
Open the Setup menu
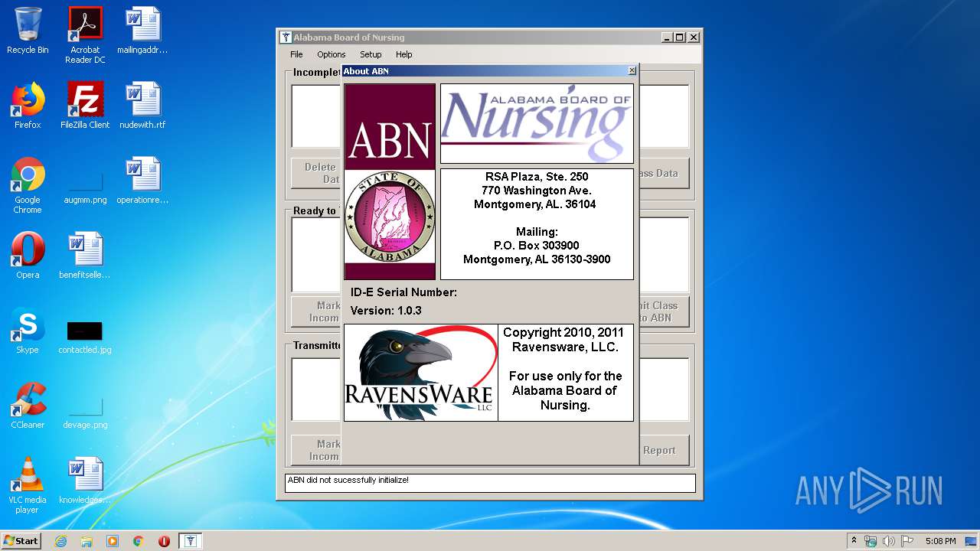[x=371, y=54]
